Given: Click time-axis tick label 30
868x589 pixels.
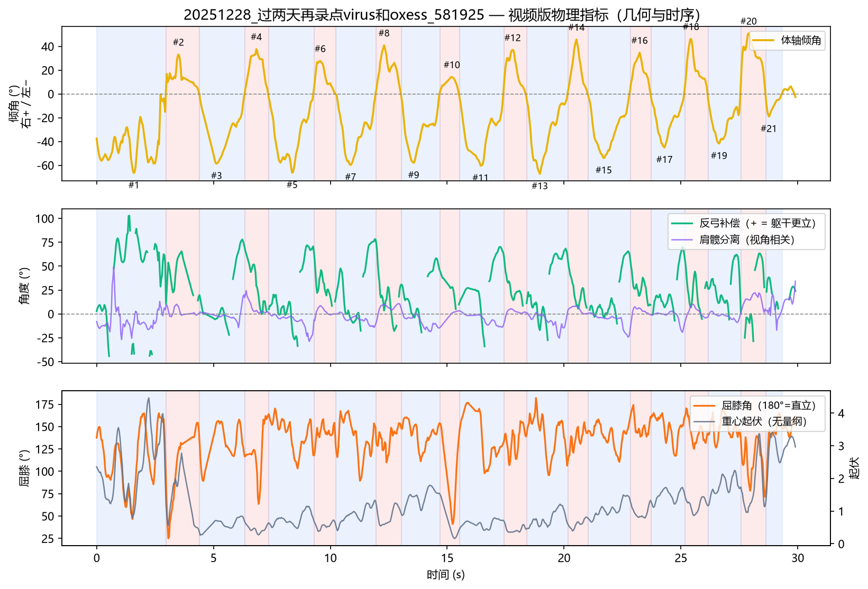Looking at the screenshot, I should (798, 558).
